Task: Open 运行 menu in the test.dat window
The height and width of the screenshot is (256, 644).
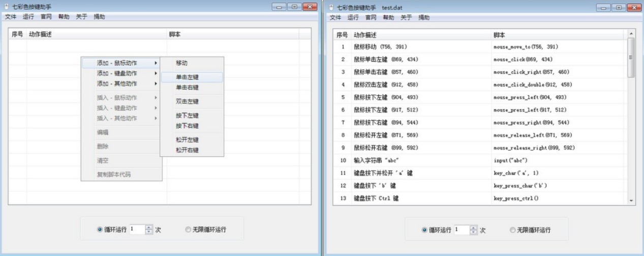Action: tap(353, 17)
